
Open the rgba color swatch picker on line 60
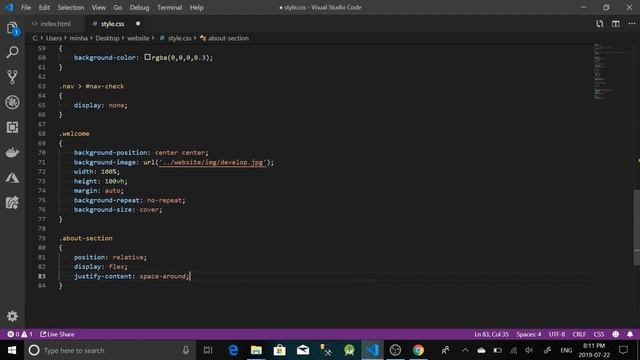147,57
